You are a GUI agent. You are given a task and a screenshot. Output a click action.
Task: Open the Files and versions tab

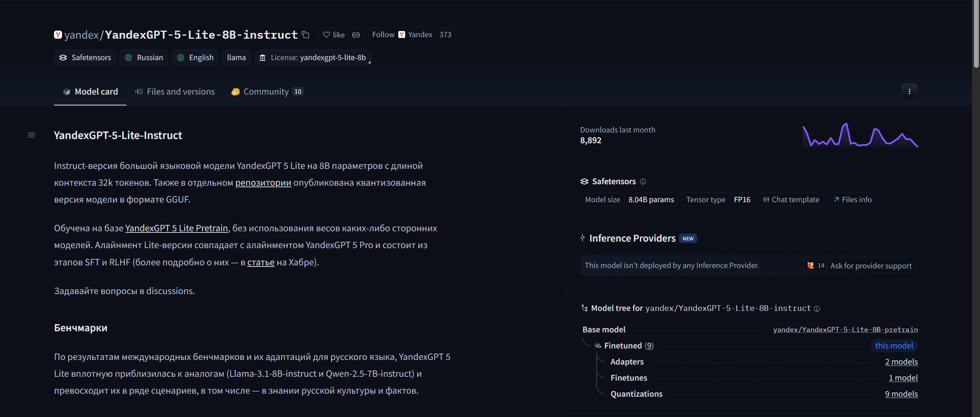[x=175, y=92]
